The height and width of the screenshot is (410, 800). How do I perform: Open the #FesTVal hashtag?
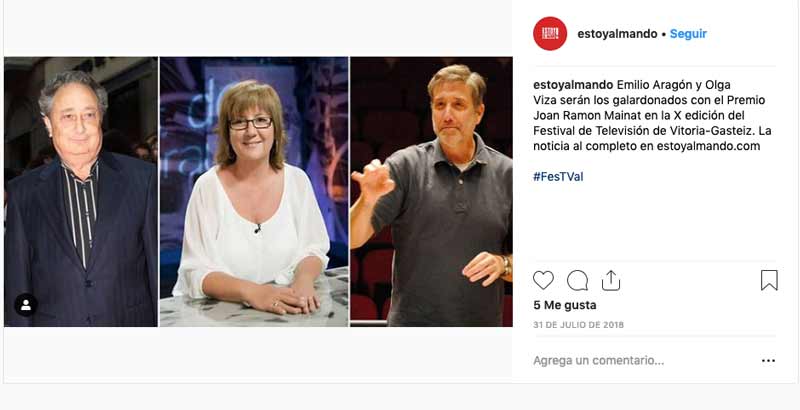(558, 177)
